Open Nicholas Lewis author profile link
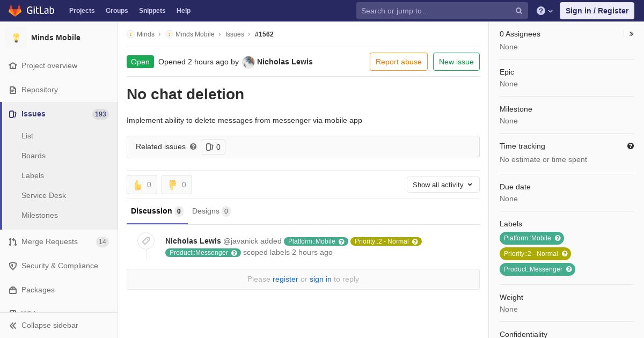 tap(285, 62)
